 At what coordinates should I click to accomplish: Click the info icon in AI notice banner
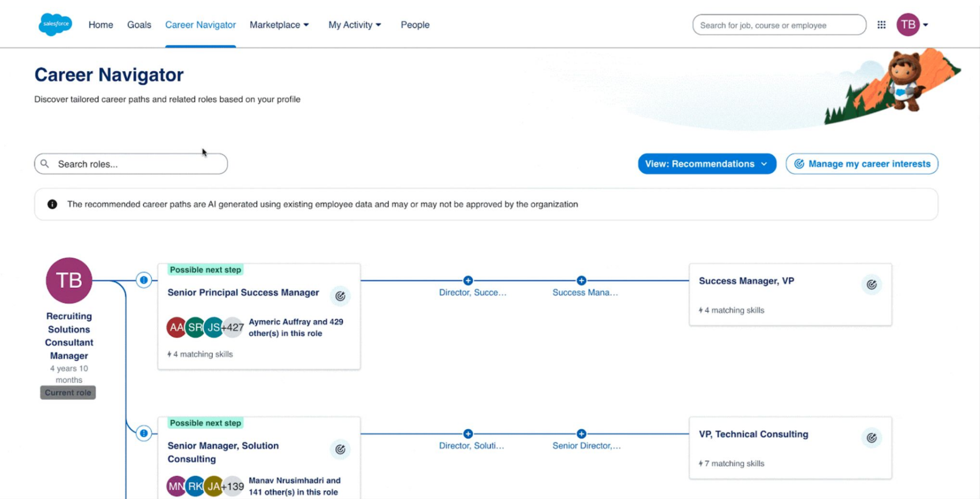[52, 204]
